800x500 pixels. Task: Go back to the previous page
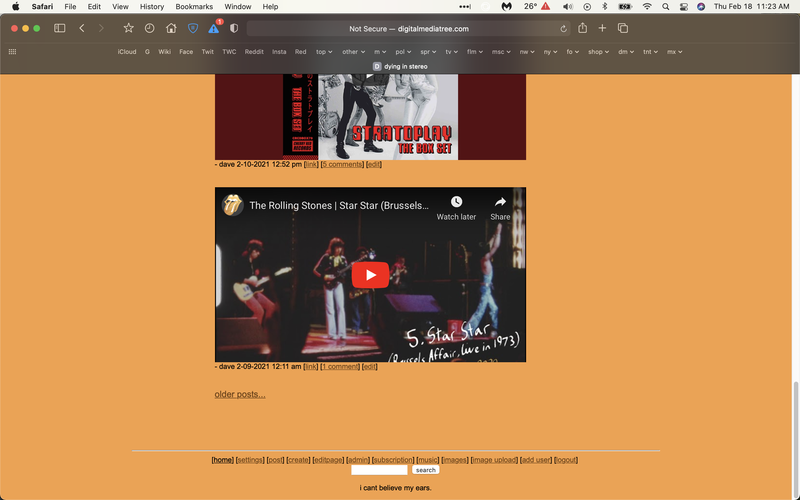coord(82,29)
